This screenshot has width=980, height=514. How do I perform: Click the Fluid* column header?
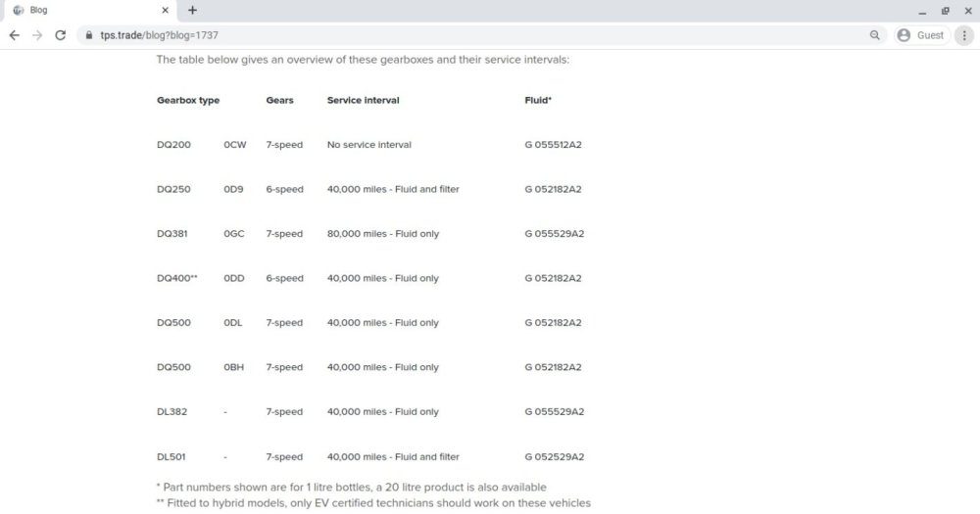click(x=538, y=100)
